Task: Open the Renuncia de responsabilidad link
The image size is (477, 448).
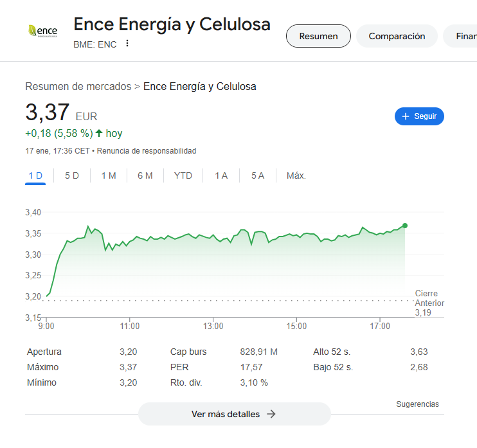Action: click(x=147, y=151)
